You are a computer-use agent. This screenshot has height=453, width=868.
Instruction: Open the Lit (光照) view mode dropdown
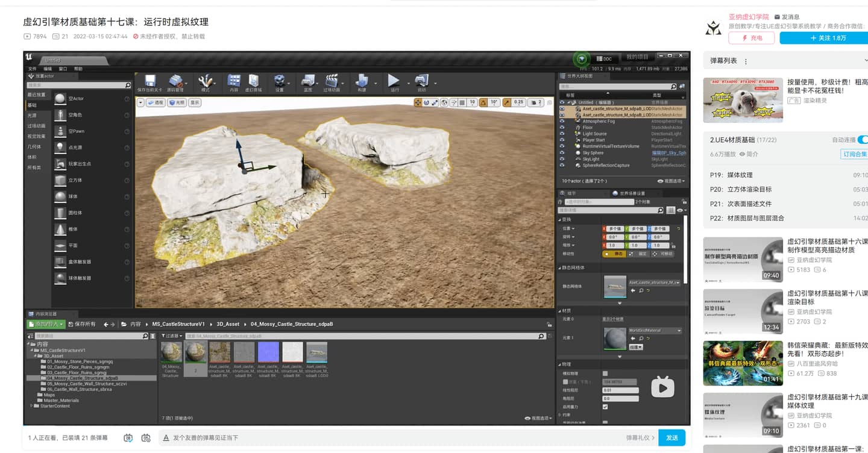(176, 102)
